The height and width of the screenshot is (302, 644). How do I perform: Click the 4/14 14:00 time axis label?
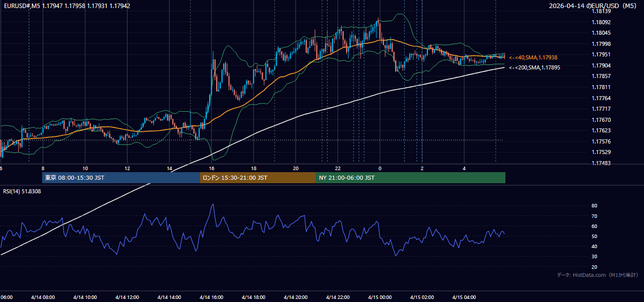click(x=169, y=297)
